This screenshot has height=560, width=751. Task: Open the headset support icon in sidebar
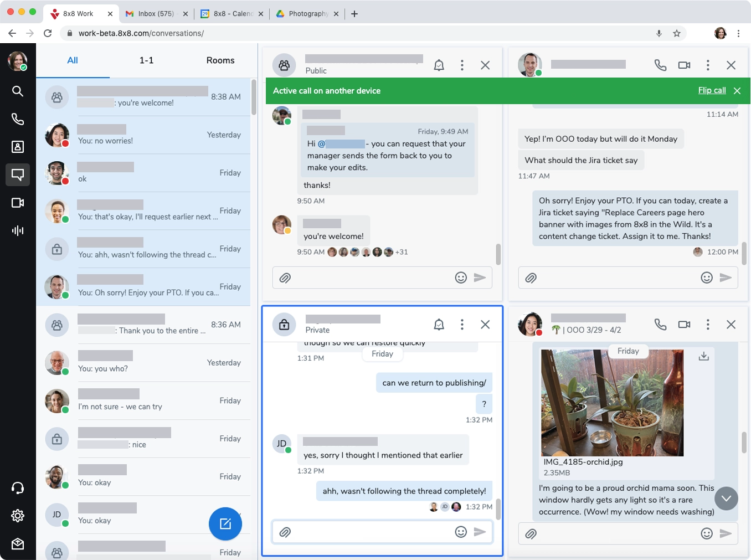(x=18, y=487)
